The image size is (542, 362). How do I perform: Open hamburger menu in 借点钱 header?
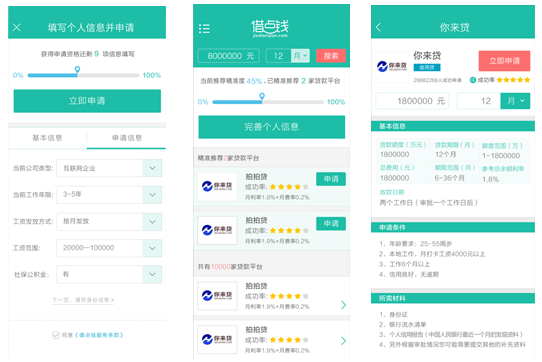pos(204,29)
